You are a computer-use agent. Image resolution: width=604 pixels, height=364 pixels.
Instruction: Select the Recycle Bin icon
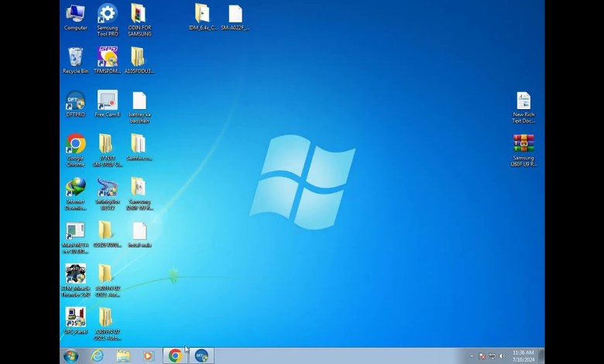click(x=76, y=60)
